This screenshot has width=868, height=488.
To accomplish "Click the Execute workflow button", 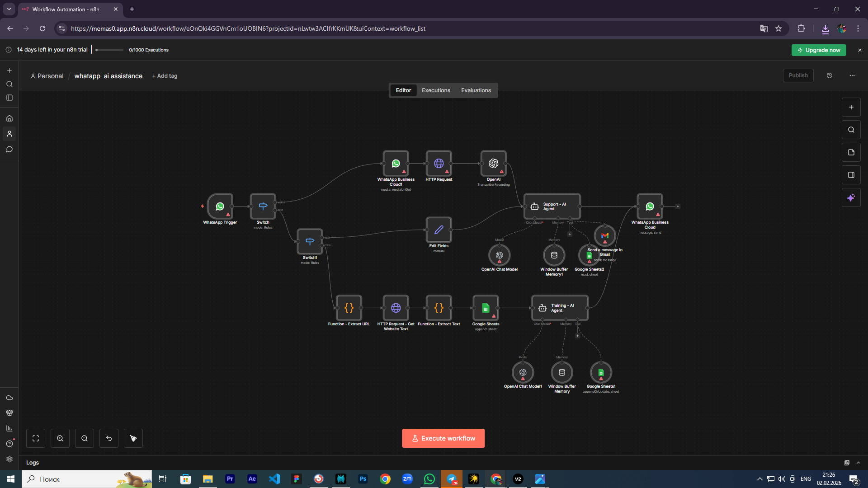I will pyautogui.click(x=443, y=438).
